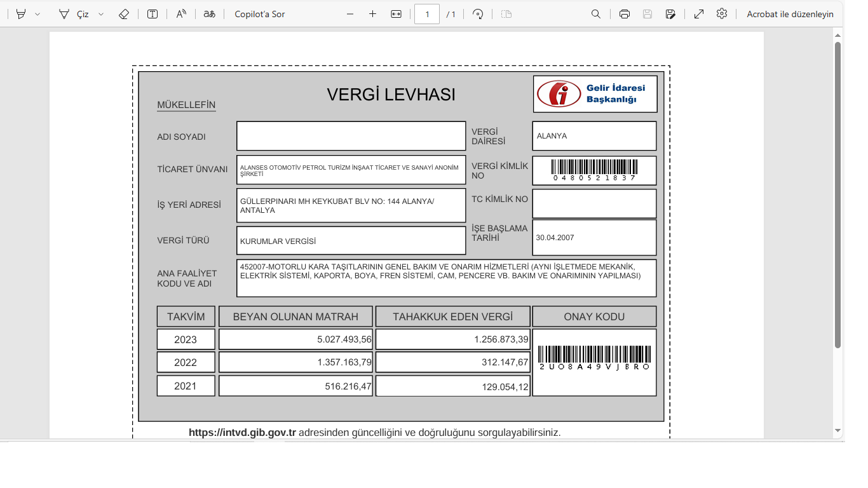Screen dimensions: 868x488
Task: Expand the Çiz pen options arrow
Action: 101,14
